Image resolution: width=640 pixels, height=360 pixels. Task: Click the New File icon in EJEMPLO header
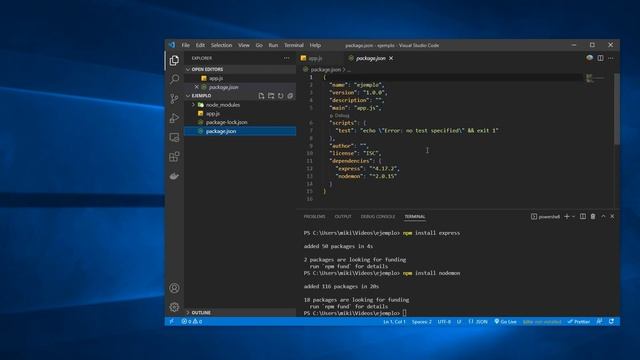(x=261, y=96)
